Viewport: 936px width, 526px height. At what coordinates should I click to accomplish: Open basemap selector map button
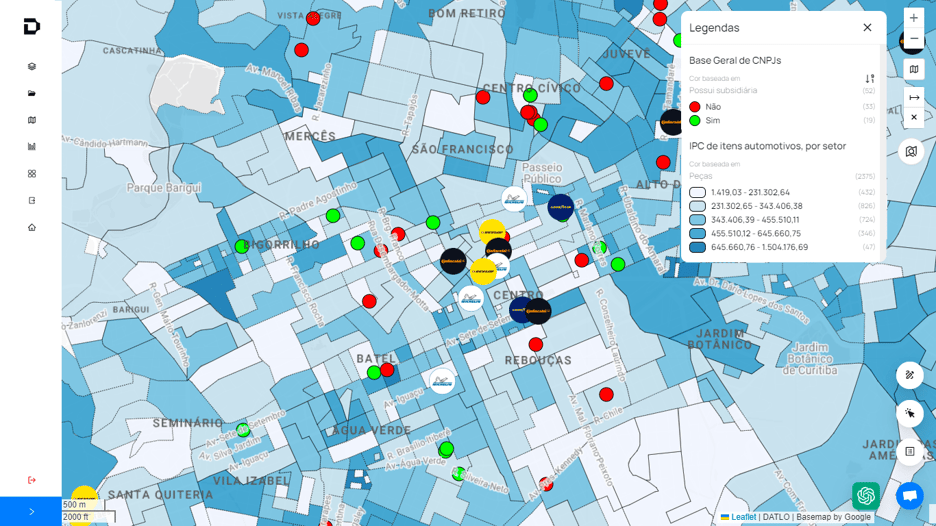(x=914, y=70)
